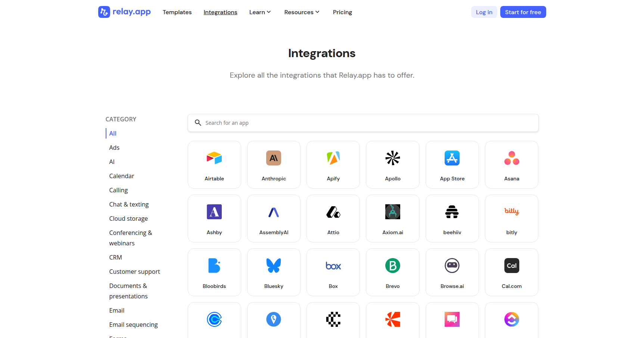644x338 pixels.
Task: Select the Anthropic integration logo
Action: pyautogui.click(x=274, y=158)
